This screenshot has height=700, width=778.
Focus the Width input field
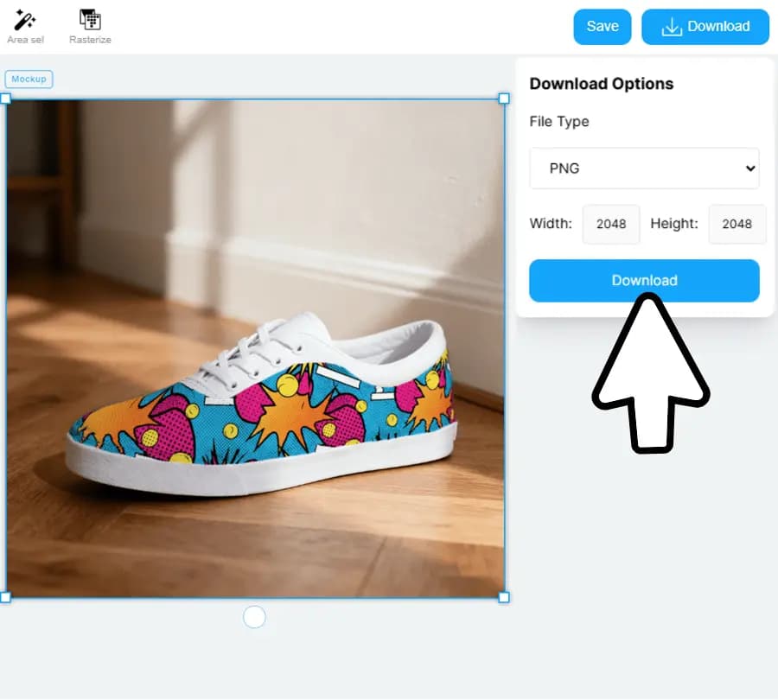[x=611, y=224]
